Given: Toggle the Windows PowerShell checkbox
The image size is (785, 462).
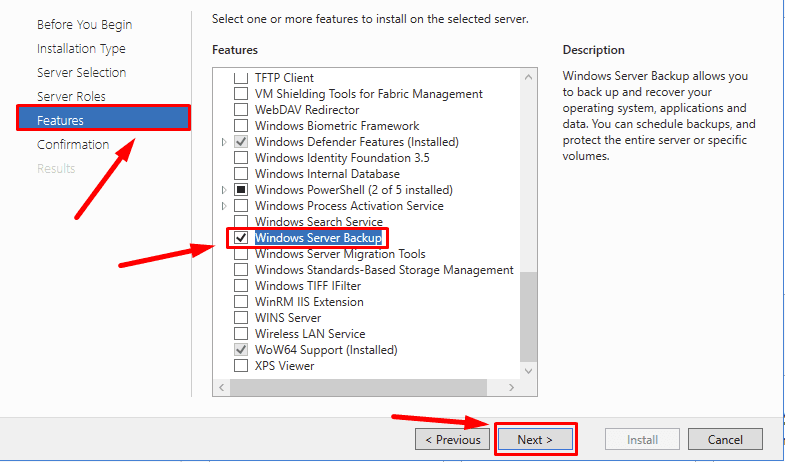Looking at the screenshot, I should pos(241,190).
